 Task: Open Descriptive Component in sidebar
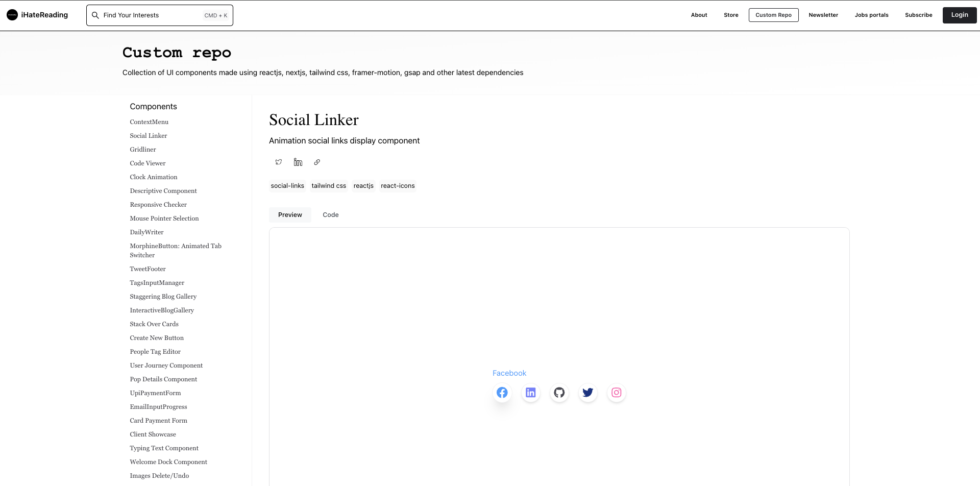pos(163,191)
